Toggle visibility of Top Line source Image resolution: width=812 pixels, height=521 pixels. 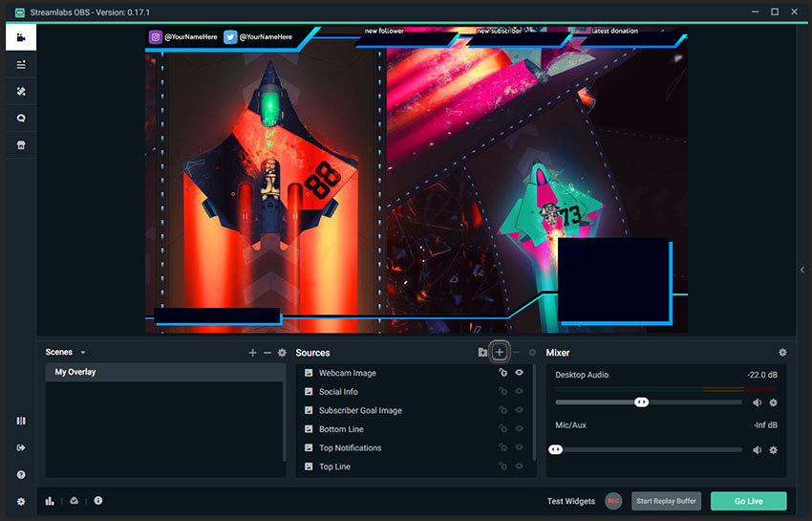coord(519,466)
